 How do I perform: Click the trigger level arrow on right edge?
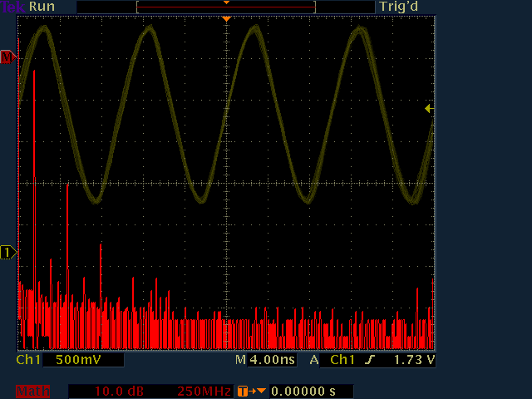point(429,108)
